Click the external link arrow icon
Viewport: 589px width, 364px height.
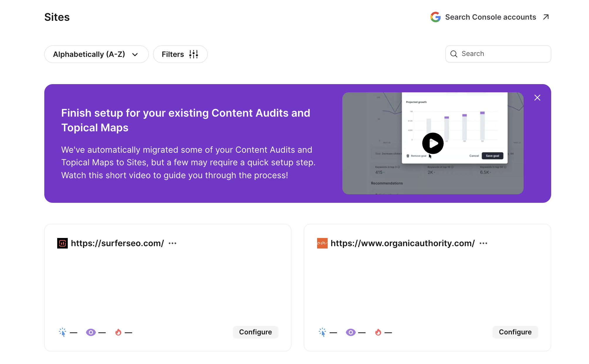[546, 17]
